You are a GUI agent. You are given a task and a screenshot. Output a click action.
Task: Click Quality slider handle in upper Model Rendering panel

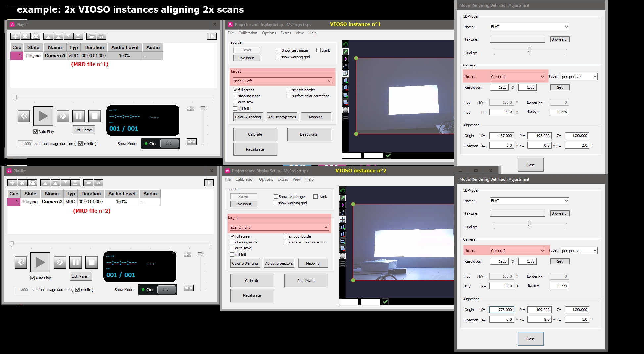[529, 50]
